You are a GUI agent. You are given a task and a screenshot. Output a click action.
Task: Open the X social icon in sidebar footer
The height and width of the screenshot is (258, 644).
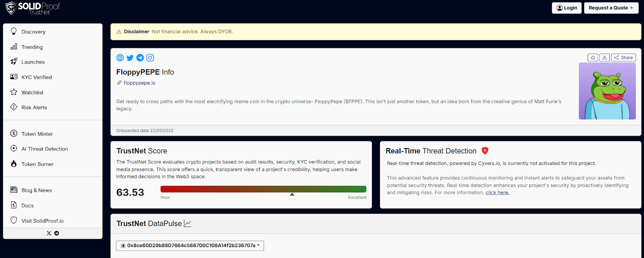(49, 233)
